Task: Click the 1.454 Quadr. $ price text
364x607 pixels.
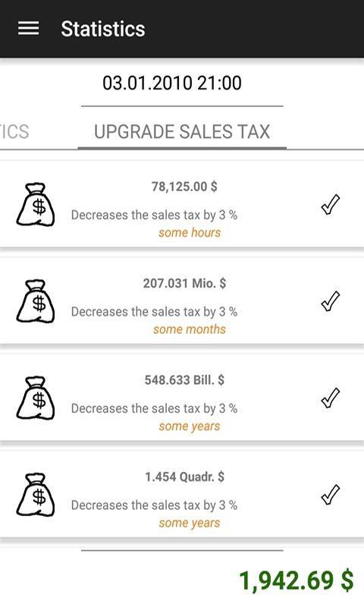Action: (184, 477)
